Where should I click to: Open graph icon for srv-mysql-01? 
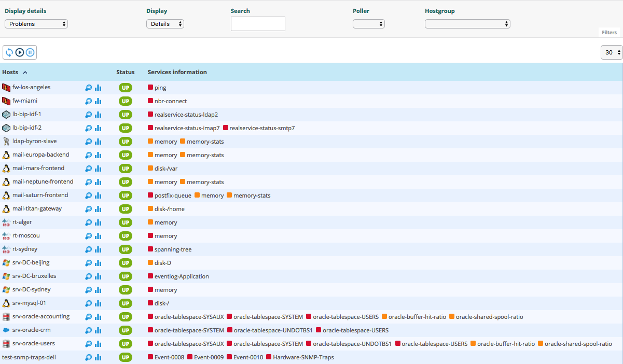tap(98, 303)
